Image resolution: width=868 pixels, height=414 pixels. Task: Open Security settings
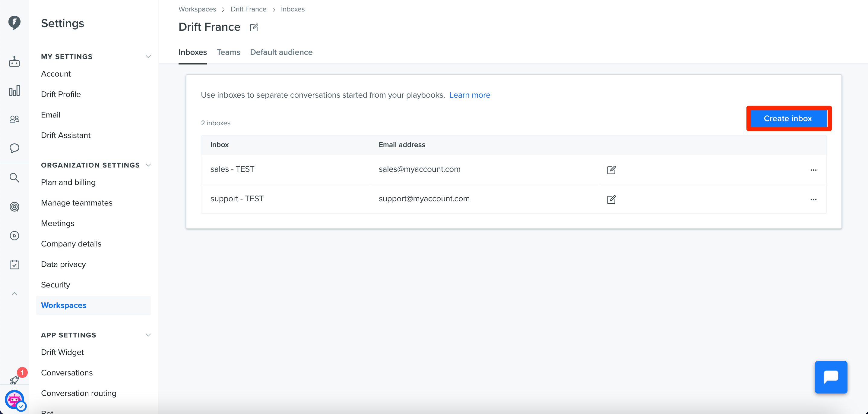55,285
